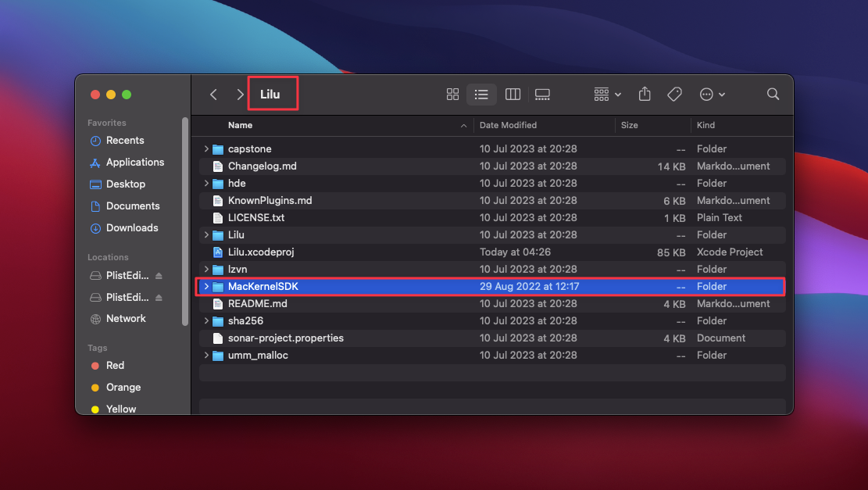Viewport: 868px width, 490px height.
Task: Zoom the window with the green button
Action: [127, 95]
